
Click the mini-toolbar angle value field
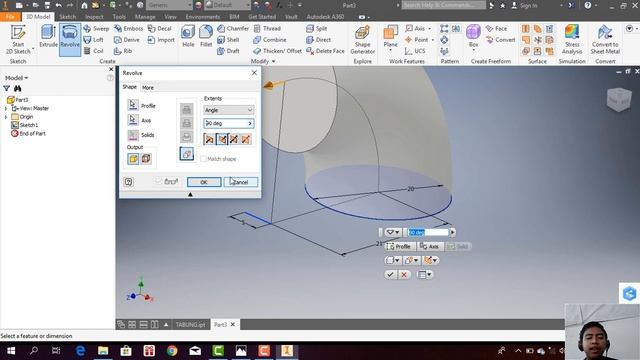[428, 232]
